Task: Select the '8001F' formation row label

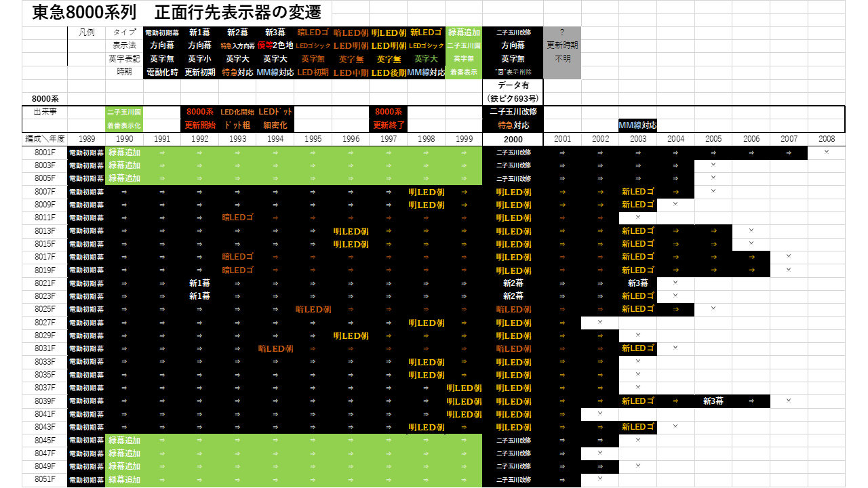Action: 44,152
